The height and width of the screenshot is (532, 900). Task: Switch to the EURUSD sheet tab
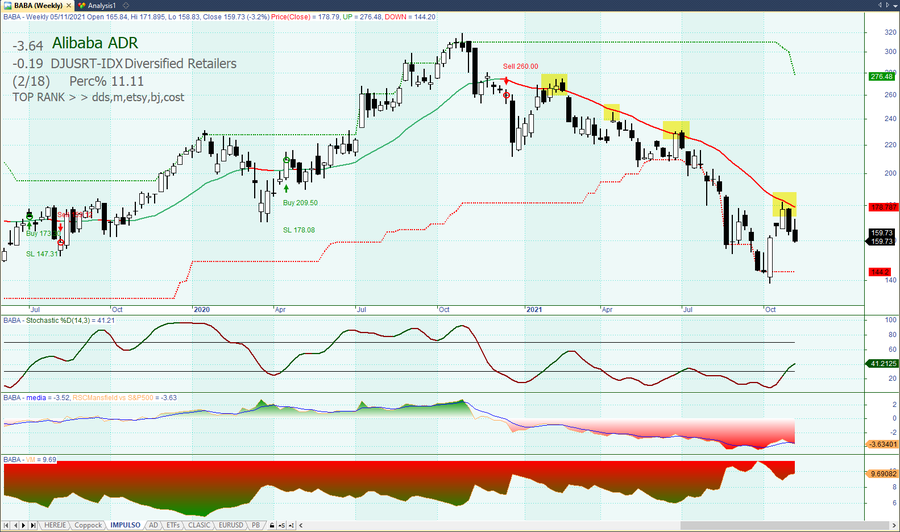pos(231,525)
